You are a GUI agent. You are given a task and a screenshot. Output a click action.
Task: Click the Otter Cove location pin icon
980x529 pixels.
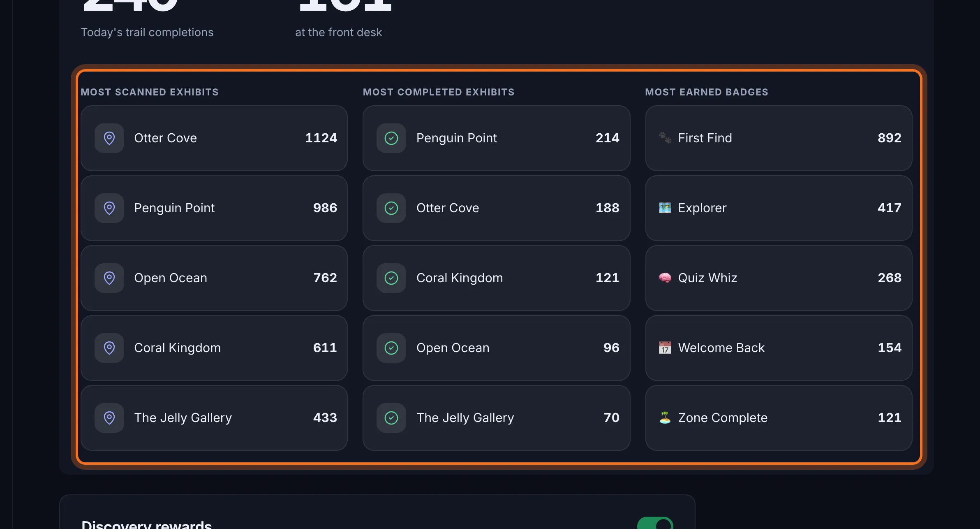click(x=109, y=138)
